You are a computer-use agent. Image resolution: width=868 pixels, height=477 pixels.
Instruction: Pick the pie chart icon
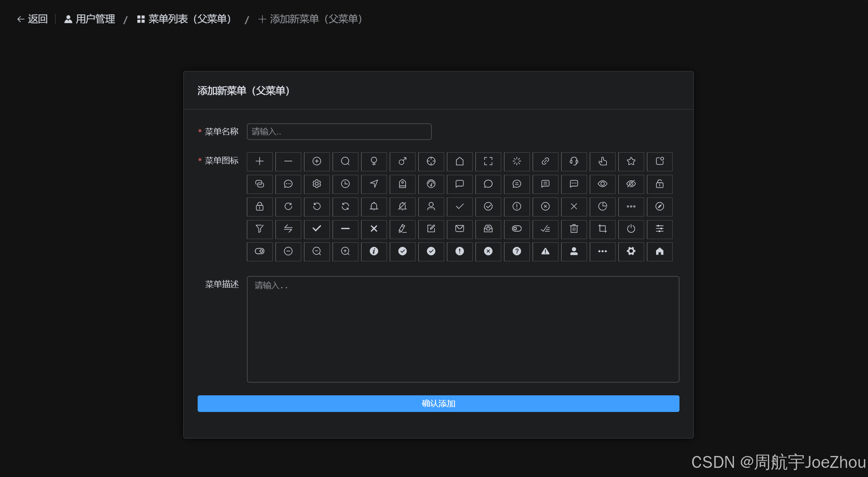tap(602, 207)
